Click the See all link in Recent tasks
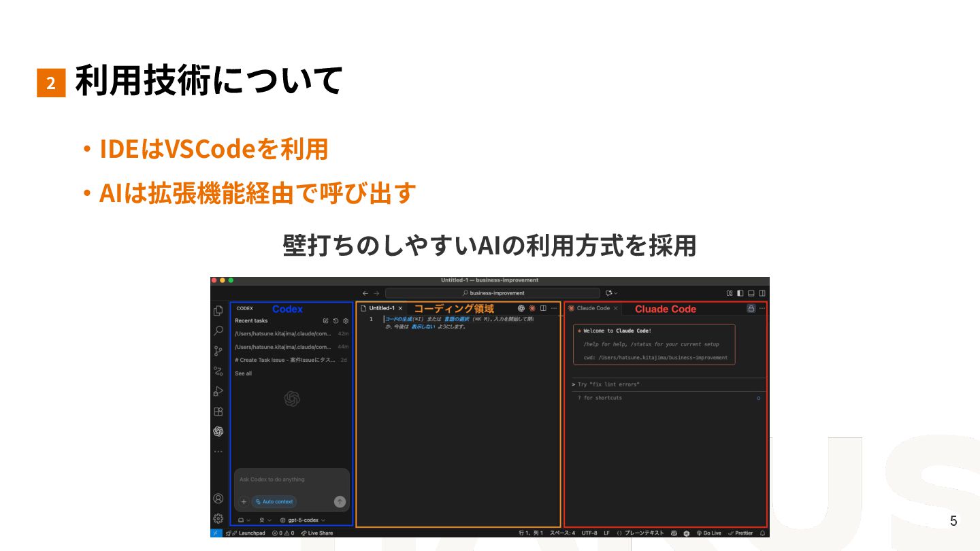The image size is (980, 551). [x=243, y=373]
